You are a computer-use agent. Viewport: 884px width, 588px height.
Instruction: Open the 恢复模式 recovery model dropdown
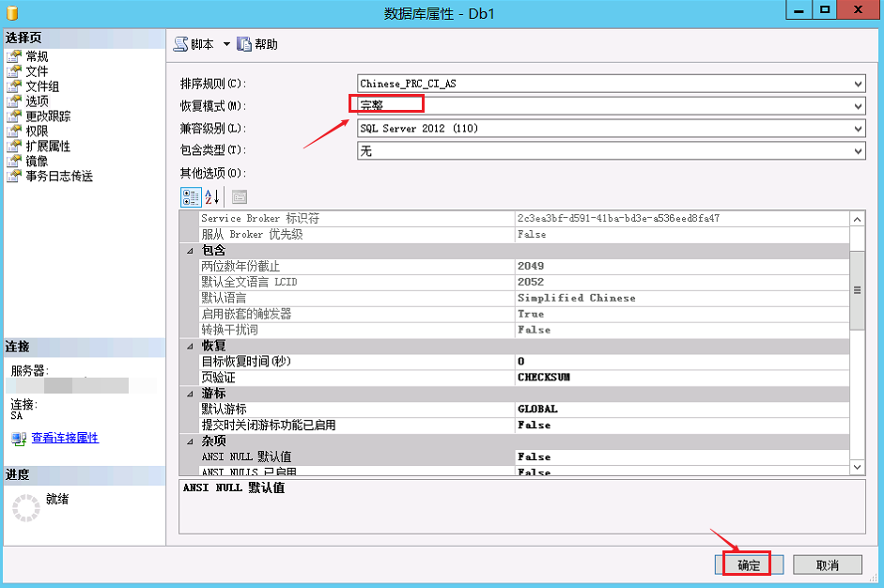point(858,106)
